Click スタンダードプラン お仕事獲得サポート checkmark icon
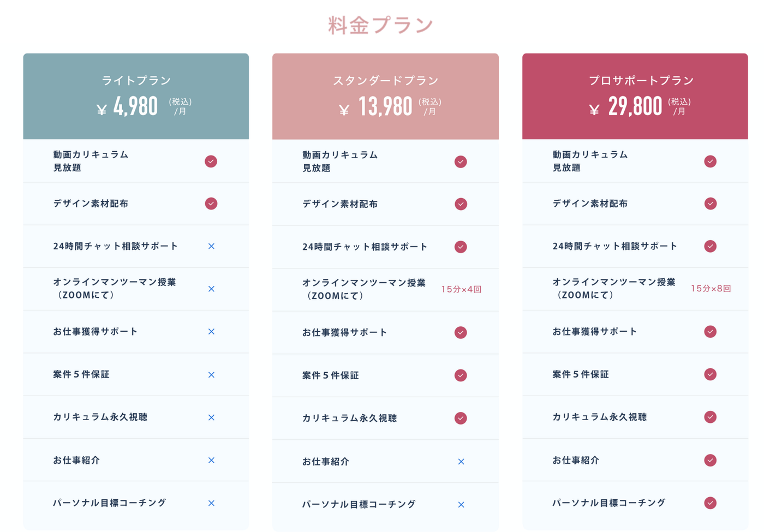Screen dimensions: 764x532 point(461,332)
